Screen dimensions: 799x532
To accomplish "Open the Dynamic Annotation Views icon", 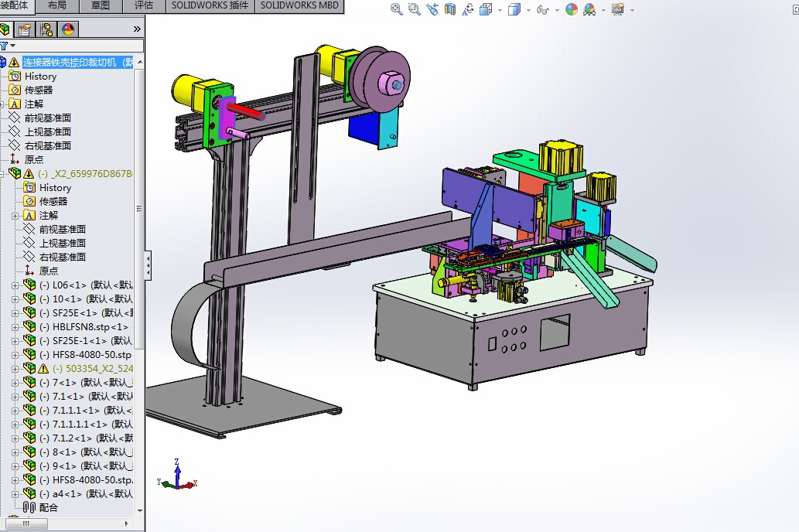I will pos(468,9).
